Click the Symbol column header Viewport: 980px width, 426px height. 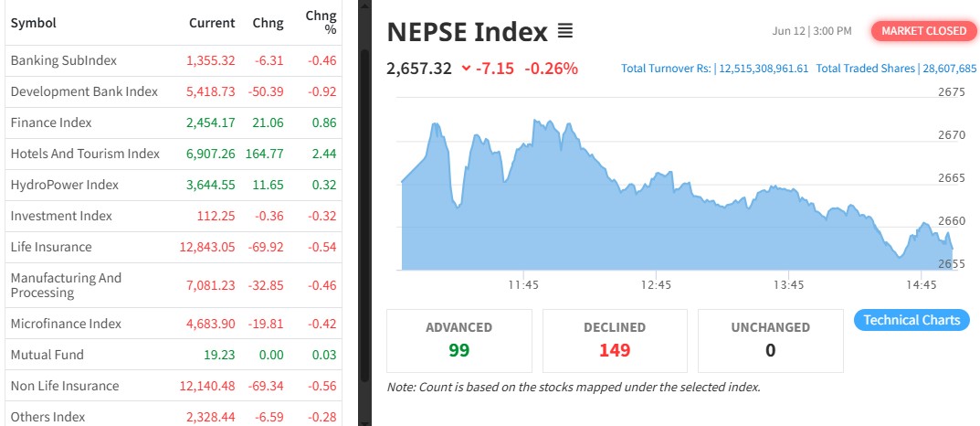pos(32,23)
